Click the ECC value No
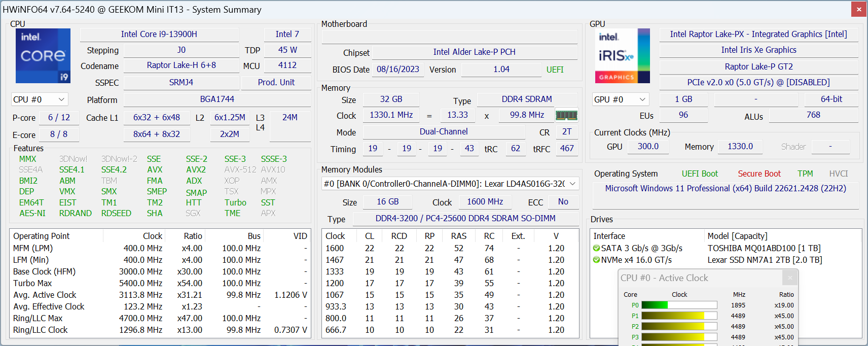868x346 pixels. coord(563,202)
